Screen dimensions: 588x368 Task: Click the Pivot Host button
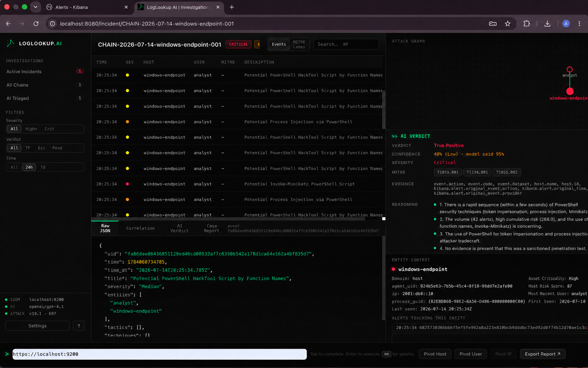click(x=435, y=354)
